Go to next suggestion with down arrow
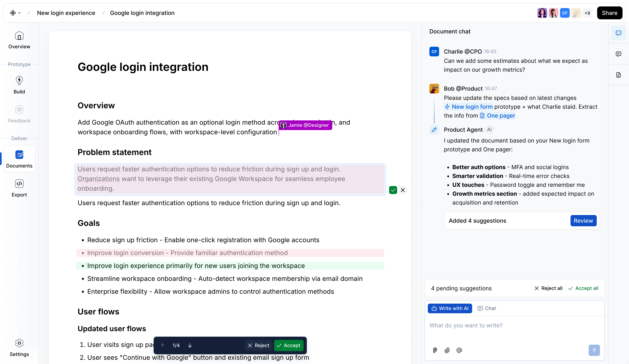This screenshot has height=364, width=629. tap(190, 345)
